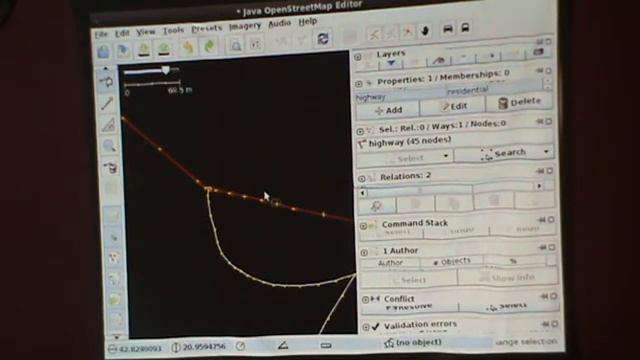Collapse the Relations panel
The width and height of the screenshot is (640, 360).
click(x=361, y=178)
